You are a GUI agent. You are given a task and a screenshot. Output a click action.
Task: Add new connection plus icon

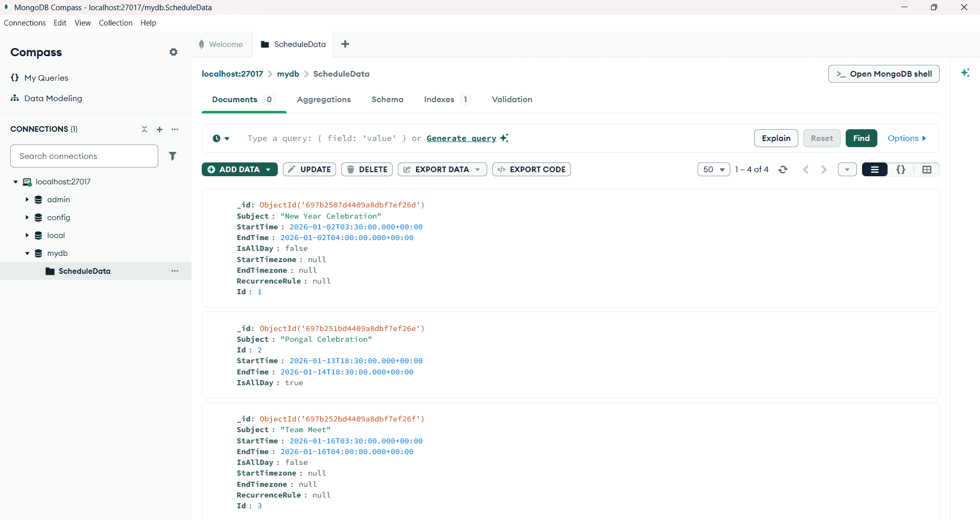point(159,129)
